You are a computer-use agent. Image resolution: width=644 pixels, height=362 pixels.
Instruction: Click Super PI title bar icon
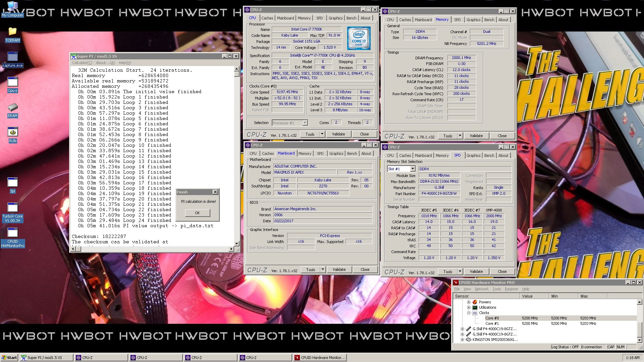(x=73, y=56)
